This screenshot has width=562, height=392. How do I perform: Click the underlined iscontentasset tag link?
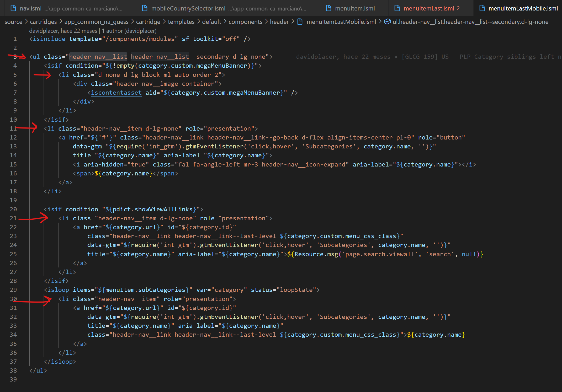pyautogui.click(x=116, y=93)
